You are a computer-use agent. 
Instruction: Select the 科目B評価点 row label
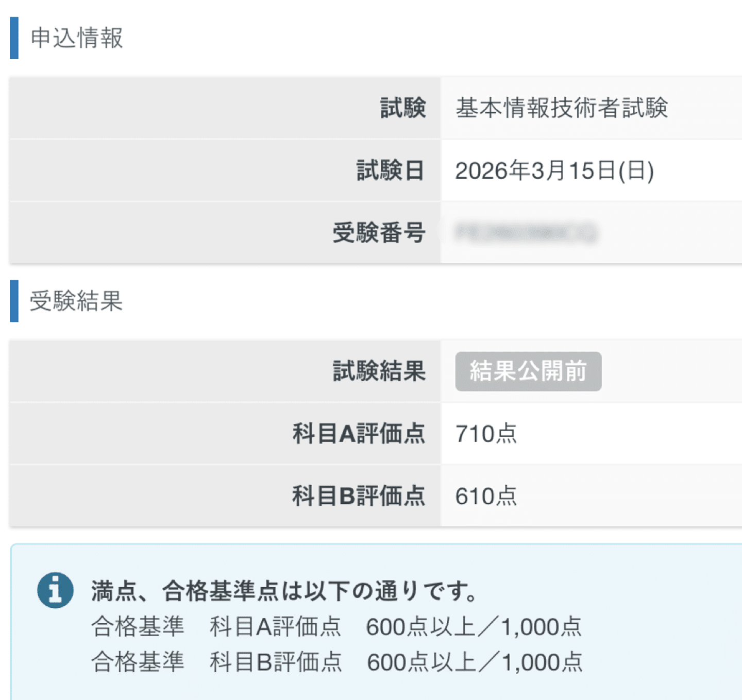click(359, 496)
